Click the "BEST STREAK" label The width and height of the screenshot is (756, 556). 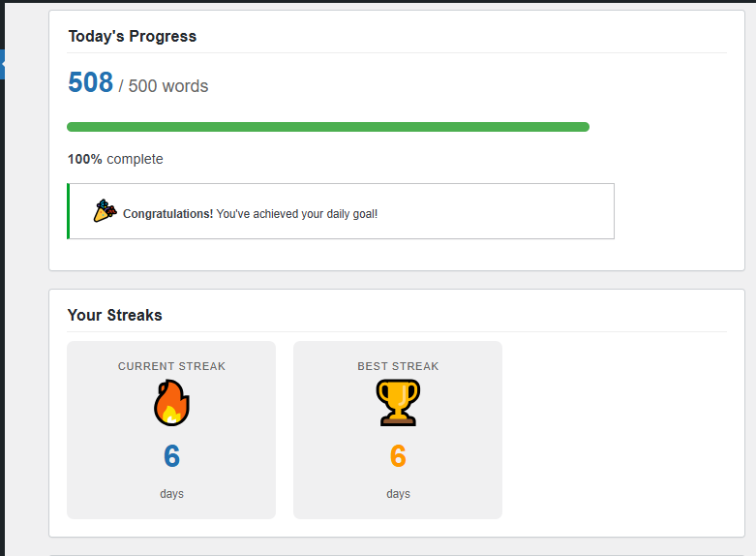point(398,366)
